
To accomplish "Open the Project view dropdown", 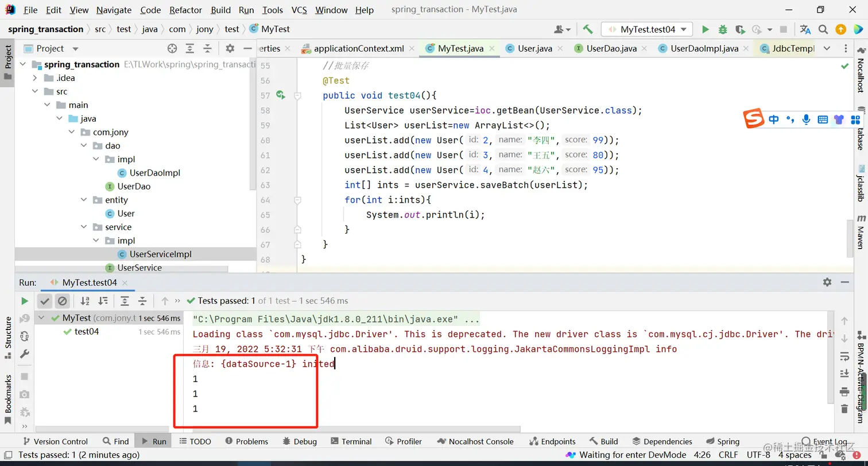I will (x=75, y=49).
